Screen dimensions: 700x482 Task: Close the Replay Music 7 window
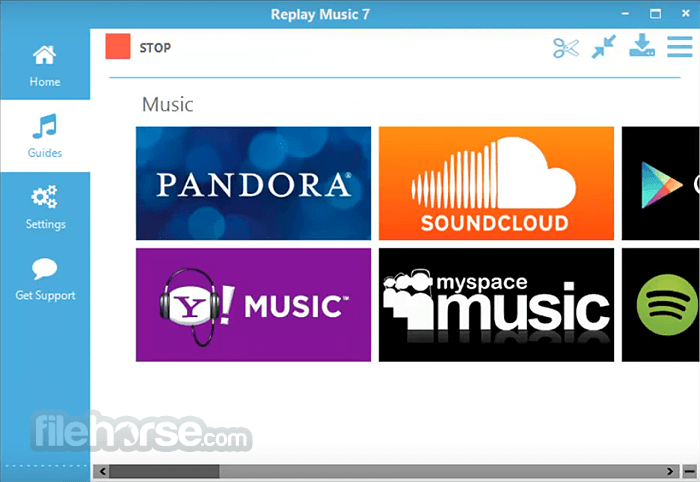[686, 14]
